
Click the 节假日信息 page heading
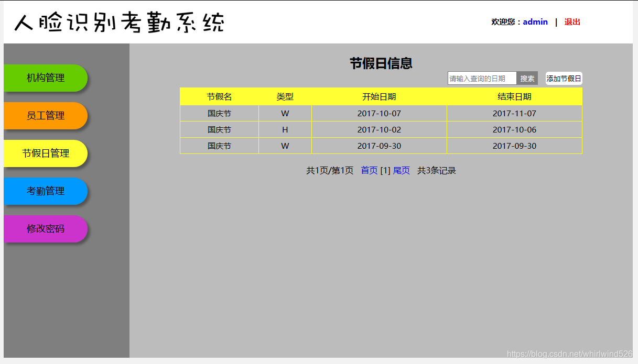click(x=381, y=63)
